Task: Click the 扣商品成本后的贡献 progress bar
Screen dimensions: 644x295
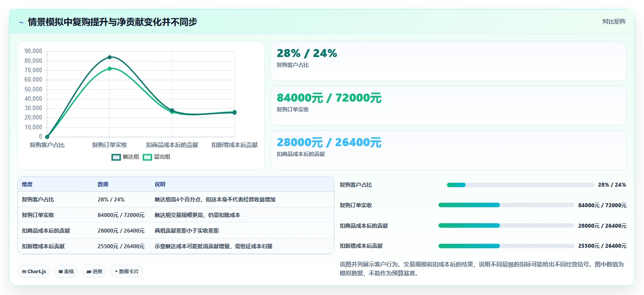Action: click(x=506, y=225)
